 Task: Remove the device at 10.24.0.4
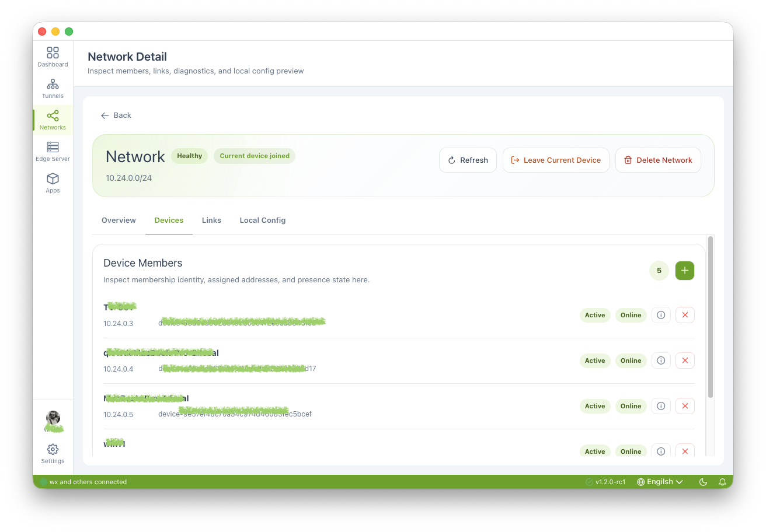tap(685, 360)
